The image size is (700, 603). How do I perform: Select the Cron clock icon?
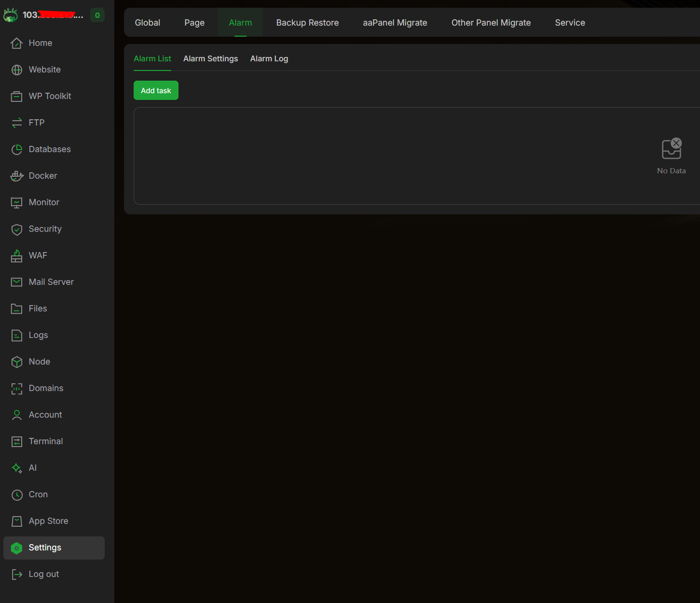[17, 495]
